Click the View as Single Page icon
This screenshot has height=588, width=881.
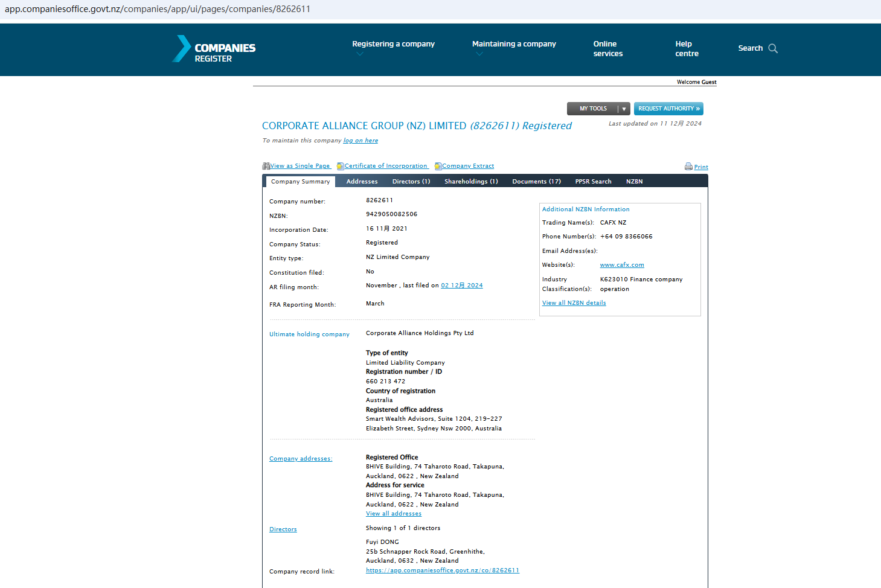coord(266,166)
